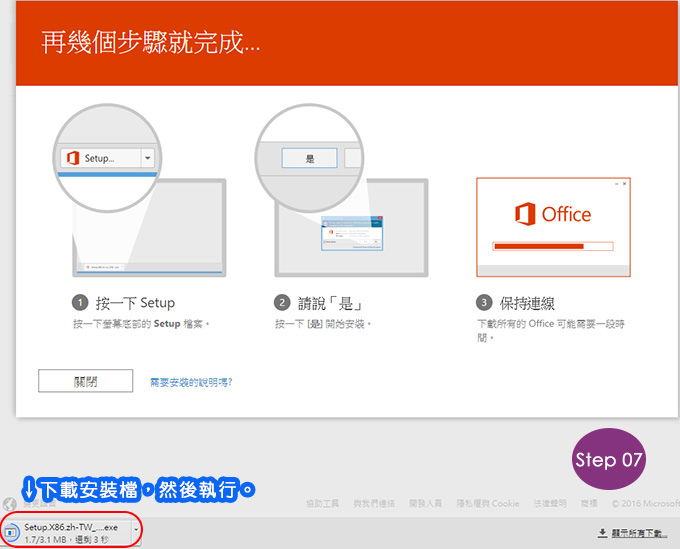Open the 需要安裝的說明嗎? help link
This screenshot has width=680, height=549.
[x=191, y=382]
